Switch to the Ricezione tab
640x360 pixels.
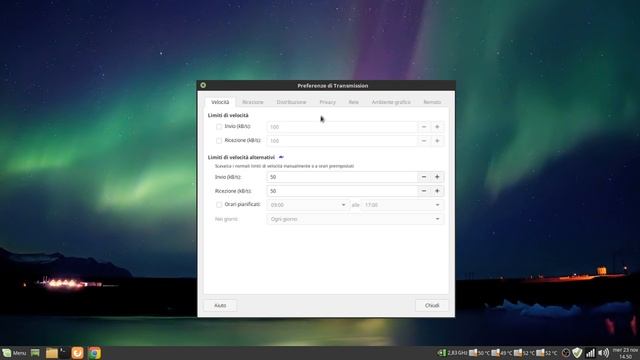coord(253,102)
